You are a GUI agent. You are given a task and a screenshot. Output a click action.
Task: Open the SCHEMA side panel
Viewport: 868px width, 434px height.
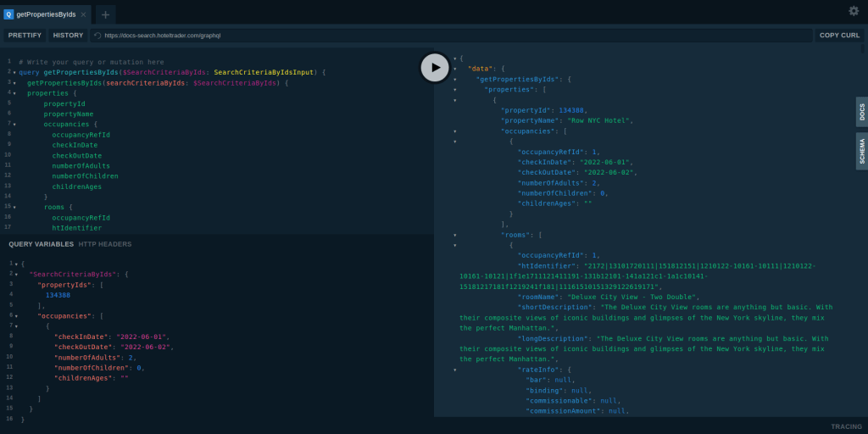pos(861,151)
